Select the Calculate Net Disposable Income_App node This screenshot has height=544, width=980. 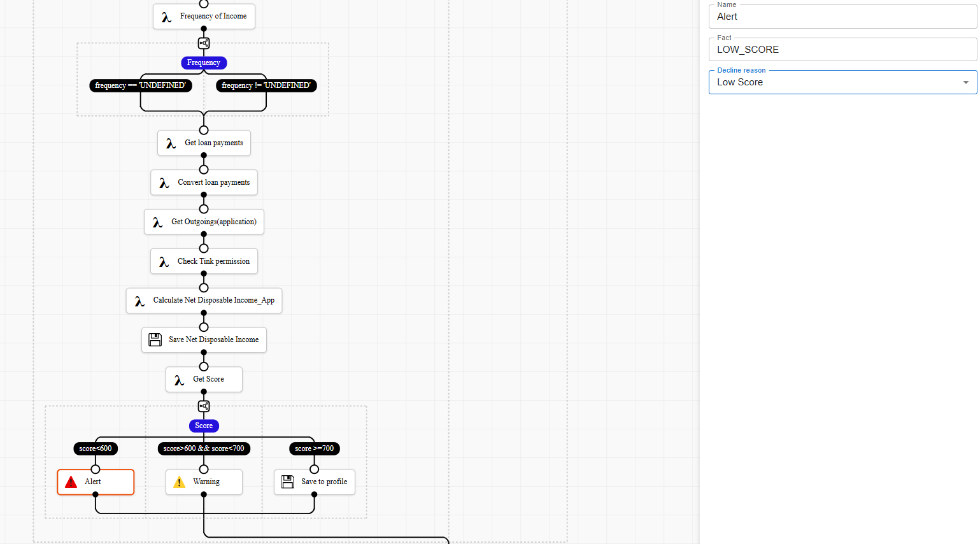[204, 300]
